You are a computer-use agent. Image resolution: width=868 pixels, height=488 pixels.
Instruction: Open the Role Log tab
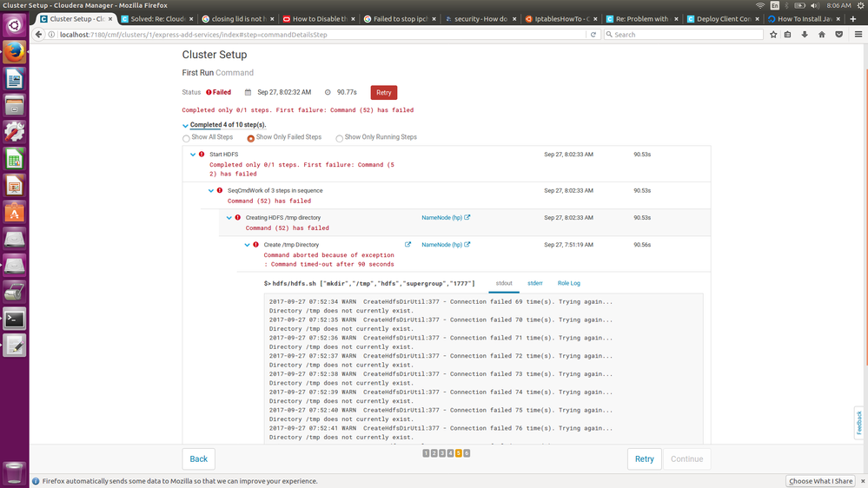568,283
